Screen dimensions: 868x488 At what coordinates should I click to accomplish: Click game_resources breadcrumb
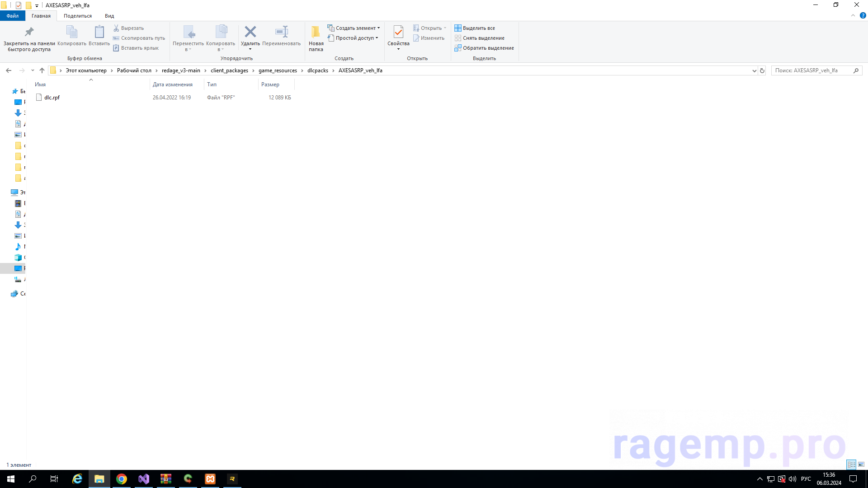[x=278, y=70]
